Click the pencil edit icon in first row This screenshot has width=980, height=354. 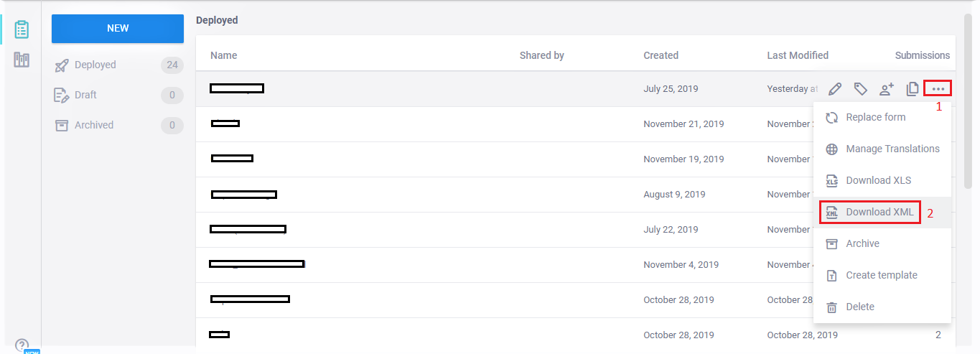coord(834,89)
